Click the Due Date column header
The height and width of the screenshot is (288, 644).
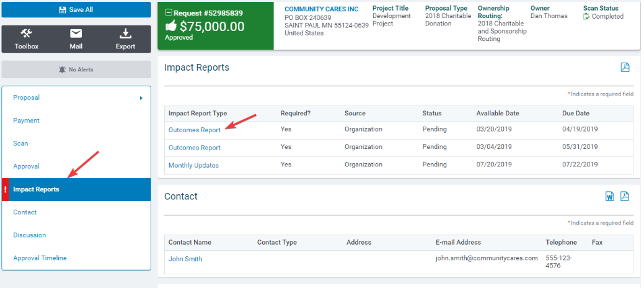tap(576, 113)
